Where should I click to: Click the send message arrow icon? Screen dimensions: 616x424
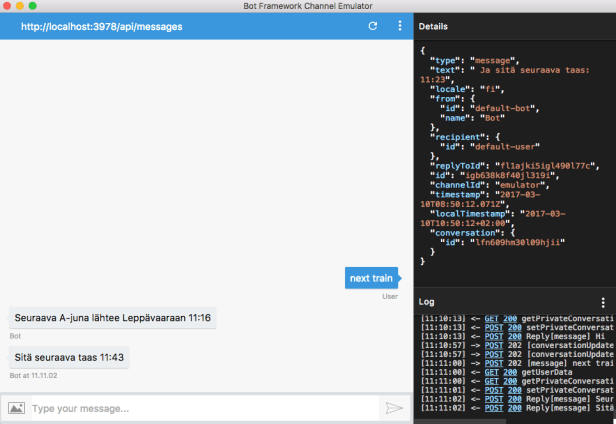point(394,408)
